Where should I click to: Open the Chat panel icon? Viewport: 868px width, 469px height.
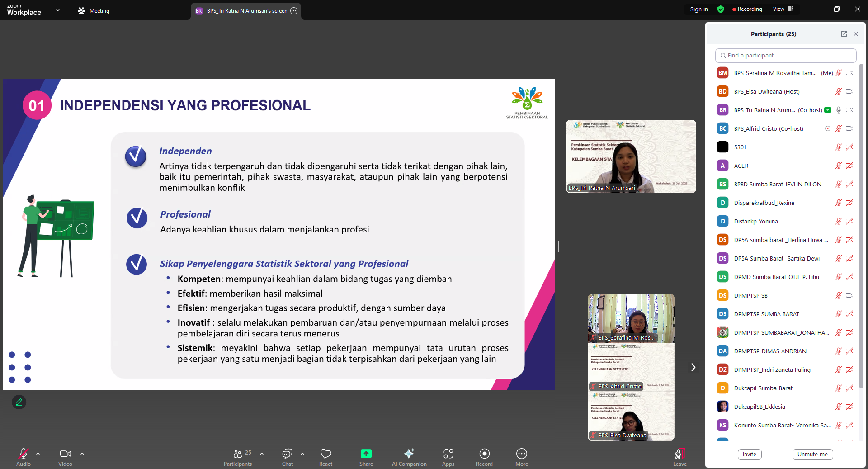pos(287,454)
